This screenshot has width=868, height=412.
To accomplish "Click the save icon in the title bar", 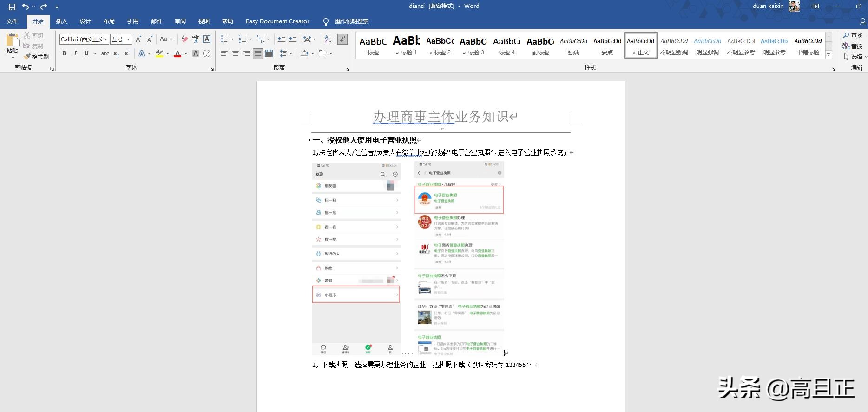I will point(12,7).
